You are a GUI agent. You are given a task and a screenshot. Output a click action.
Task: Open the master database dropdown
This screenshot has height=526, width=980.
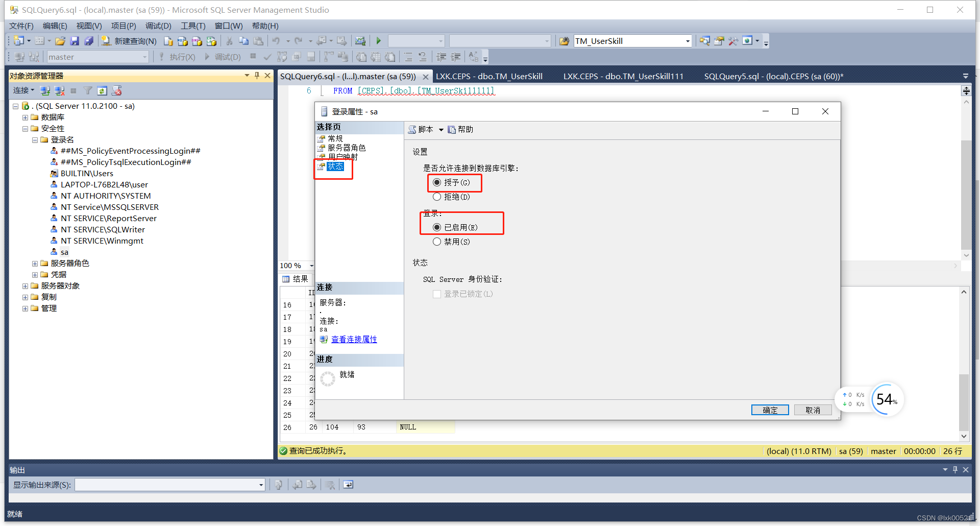click(144, 57)
